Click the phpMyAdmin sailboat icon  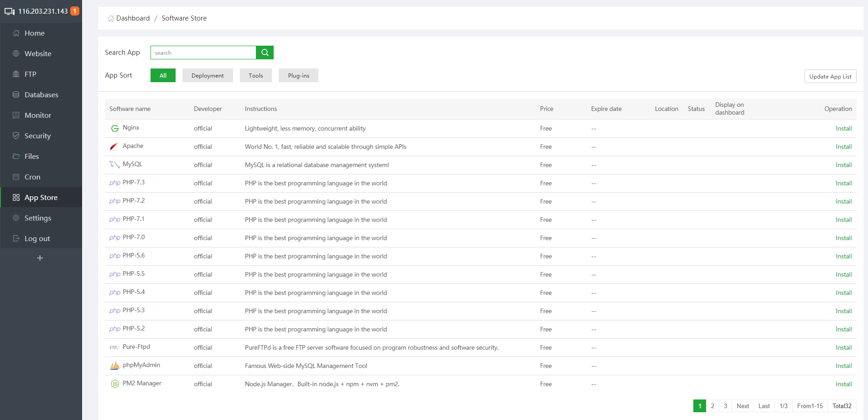[x=114, y=366]
